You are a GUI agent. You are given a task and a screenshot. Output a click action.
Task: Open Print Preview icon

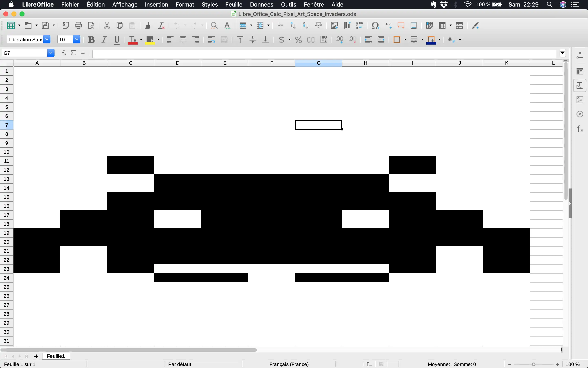(x=91, y=25)
